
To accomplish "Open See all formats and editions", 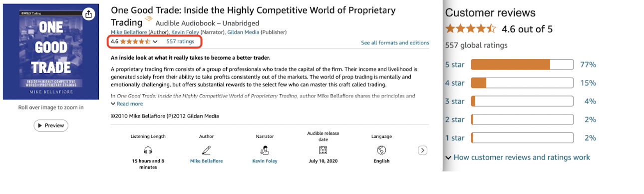I will pyautogui.click(x=395, y=43).
